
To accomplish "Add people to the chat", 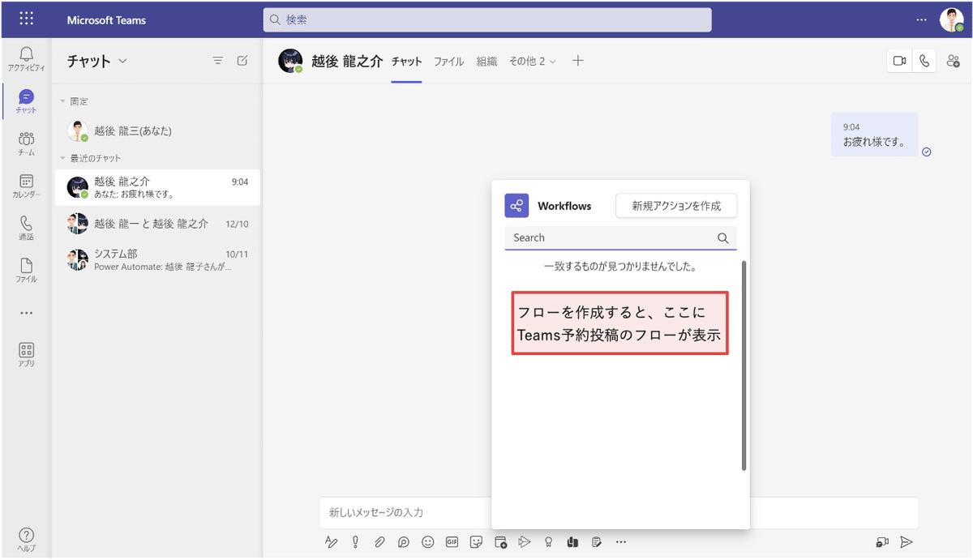I will point(953,61).
